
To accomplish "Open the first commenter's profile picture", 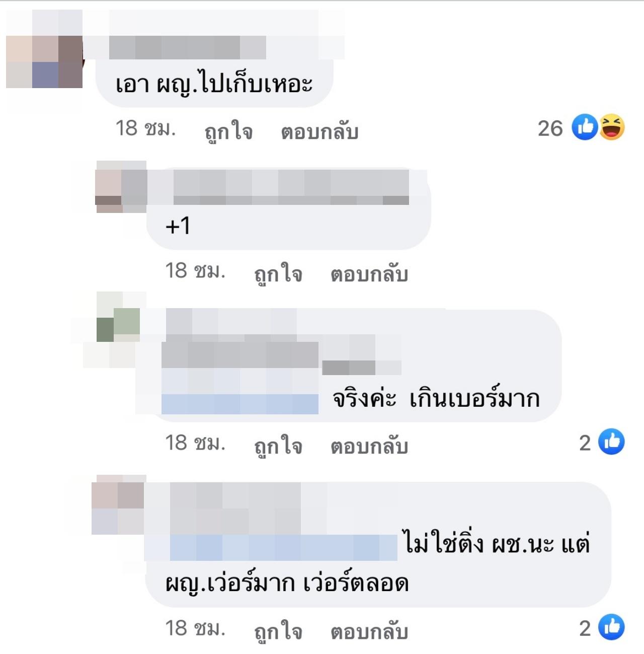I will [x=44, y=62].
